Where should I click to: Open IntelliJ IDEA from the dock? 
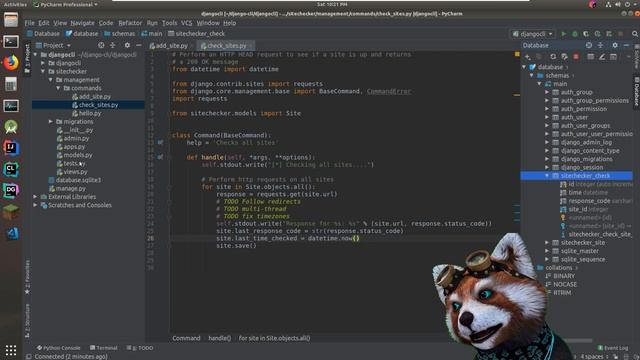point(11,148)
